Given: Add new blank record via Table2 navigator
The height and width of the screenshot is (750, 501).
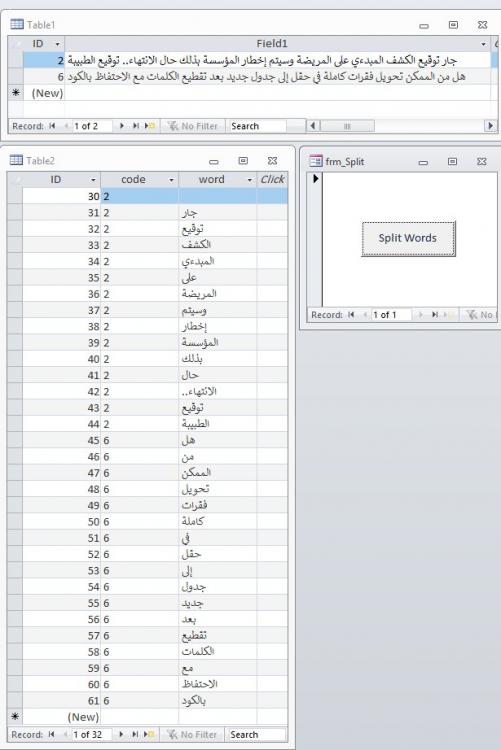Looking at the screenshot, I should [x=150, y=734].
